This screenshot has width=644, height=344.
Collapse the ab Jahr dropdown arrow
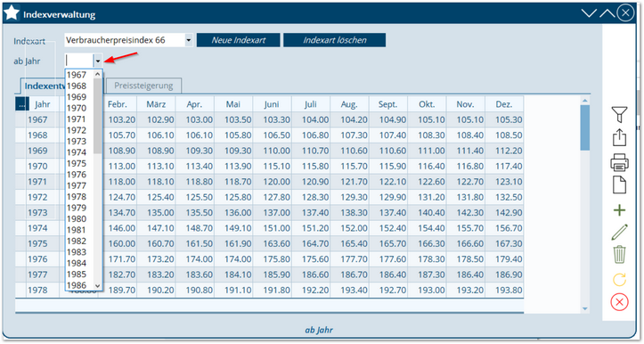tap(98, 61)
